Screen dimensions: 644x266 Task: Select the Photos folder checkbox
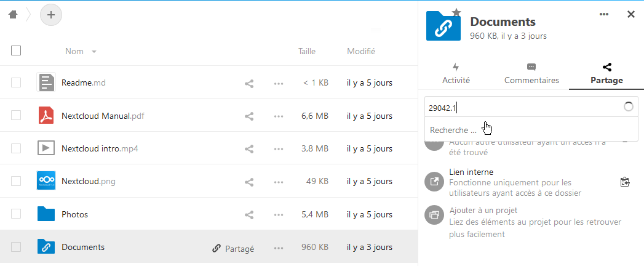(16, 215)
